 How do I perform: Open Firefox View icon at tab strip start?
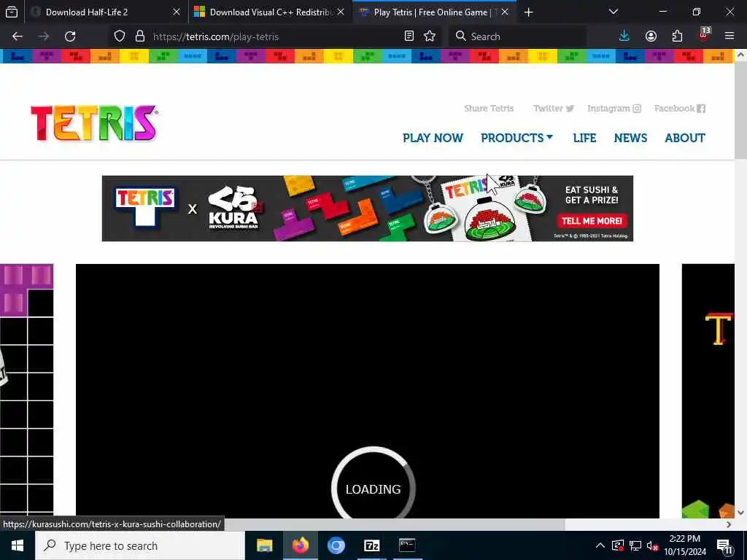coord(12,12)
